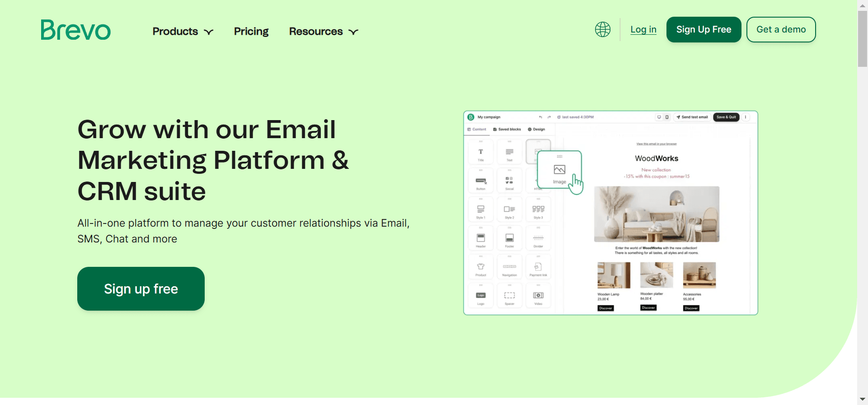
Task: Click the scrollbar down arrow
Action: click(x=862, y=399)
